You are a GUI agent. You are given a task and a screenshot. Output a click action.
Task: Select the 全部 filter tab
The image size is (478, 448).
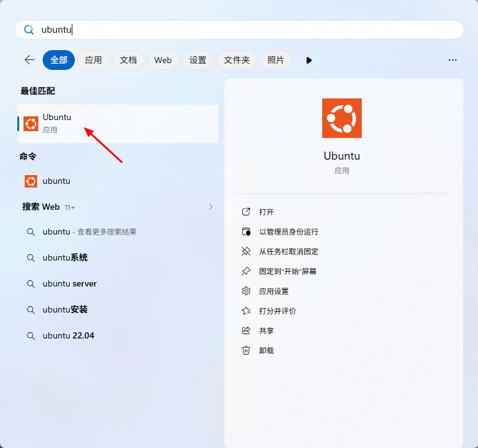59,60
